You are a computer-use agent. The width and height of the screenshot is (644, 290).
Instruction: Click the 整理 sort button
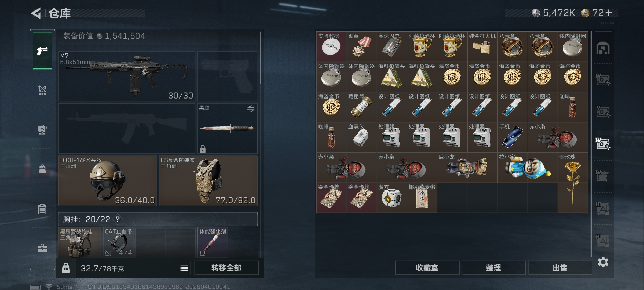[493, 268]
